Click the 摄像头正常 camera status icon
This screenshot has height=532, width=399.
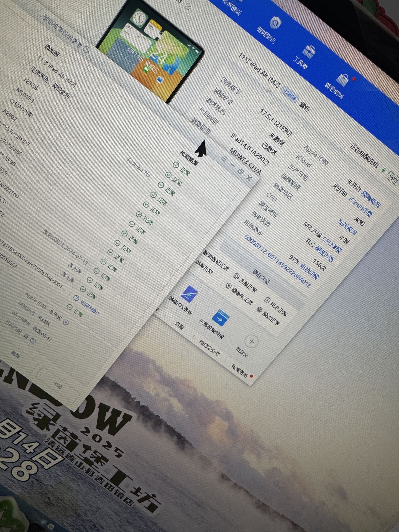click(x=229, y=286)
